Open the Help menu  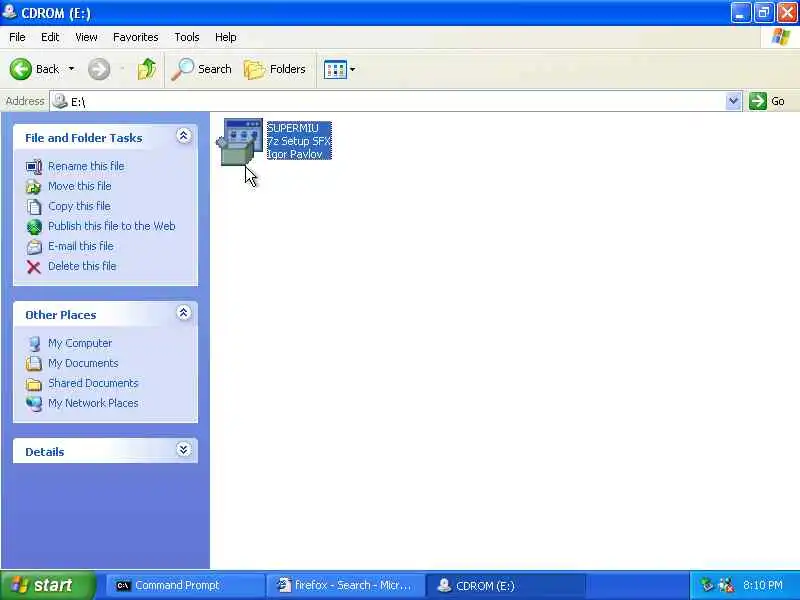point(226,37)
